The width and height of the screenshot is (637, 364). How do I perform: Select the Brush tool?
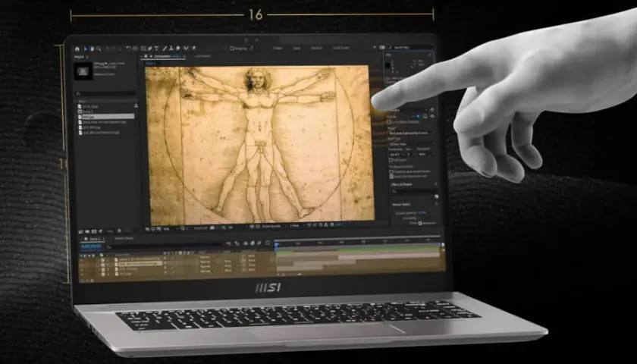point(165,49)
